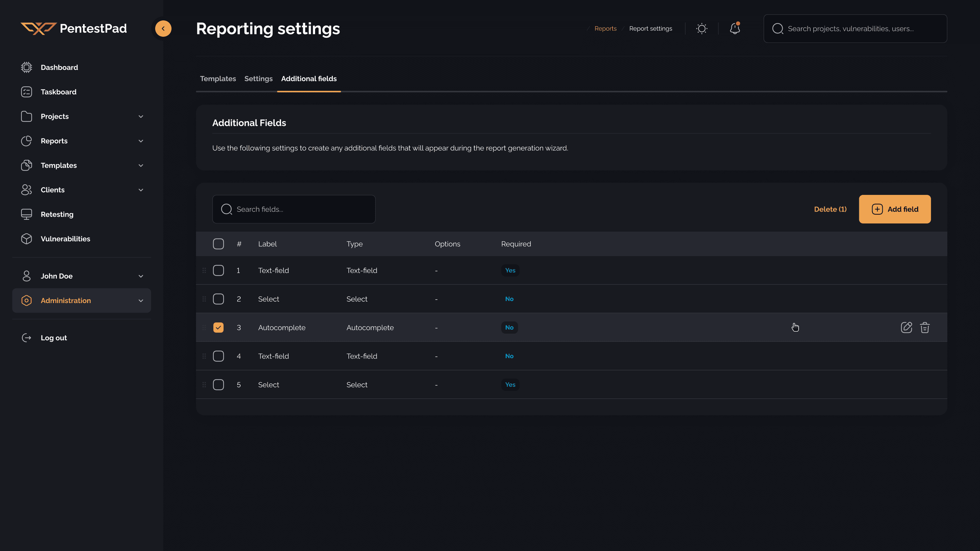Uncheck the Autocomplete row checkbox

click(218, 327)
